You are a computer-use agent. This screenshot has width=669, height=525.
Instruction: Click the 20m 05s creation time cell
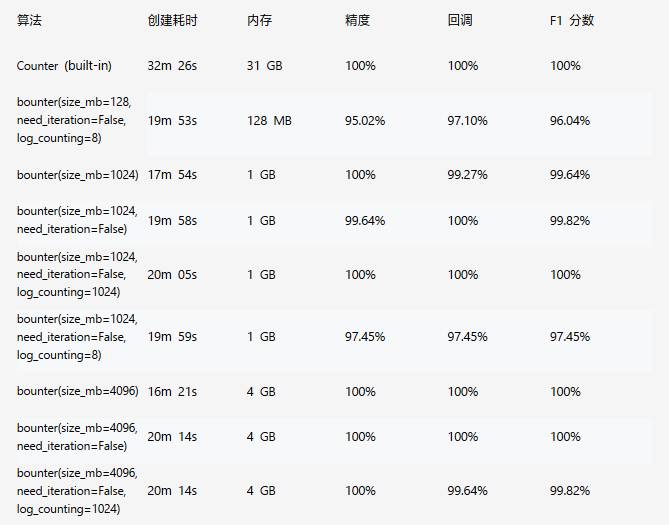pos(172,274)
